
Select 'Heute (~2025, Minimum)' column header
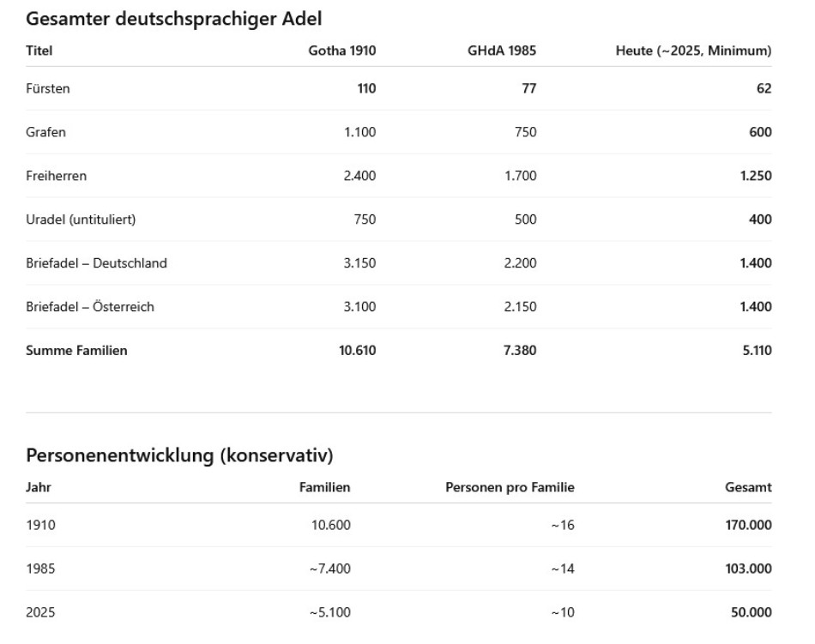coord(693,51)
